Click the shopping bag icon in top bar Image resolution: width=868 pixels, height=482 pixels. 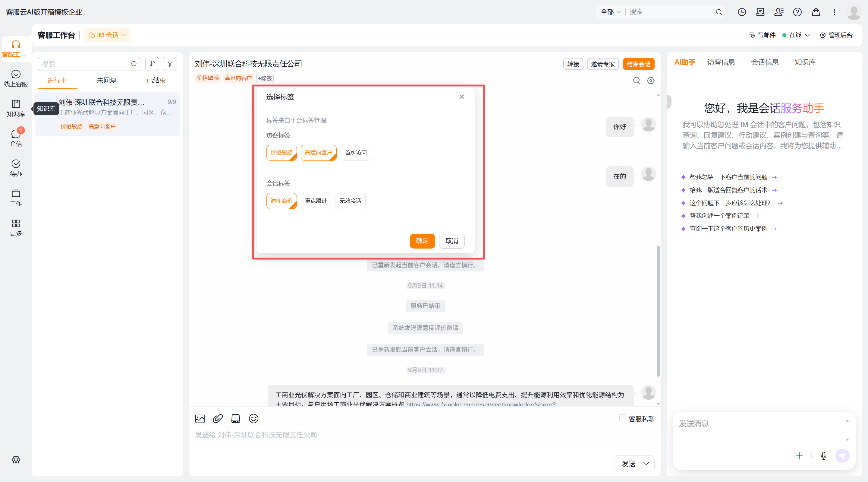click(x=816, y=12)
